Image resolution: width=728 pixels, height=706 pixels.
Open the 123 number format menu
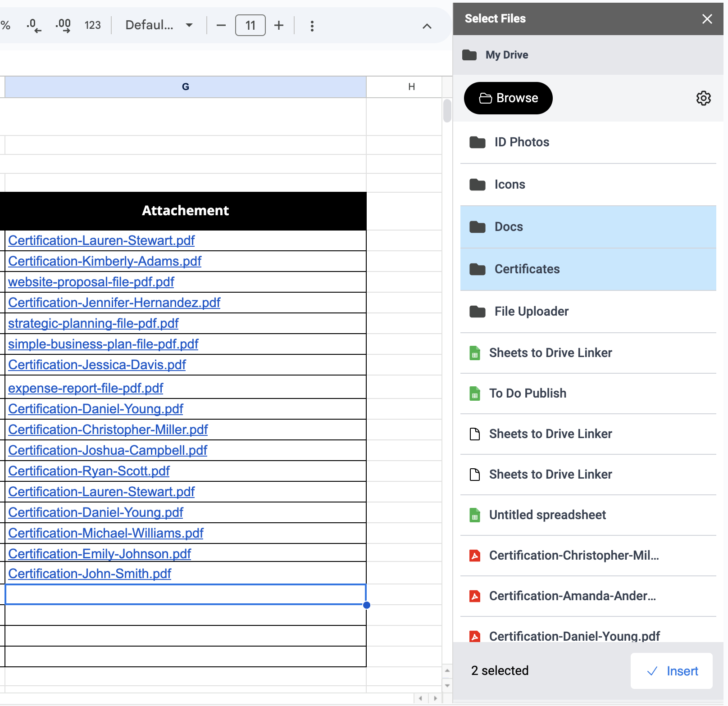pyautogui.click(x=92, y=25)
